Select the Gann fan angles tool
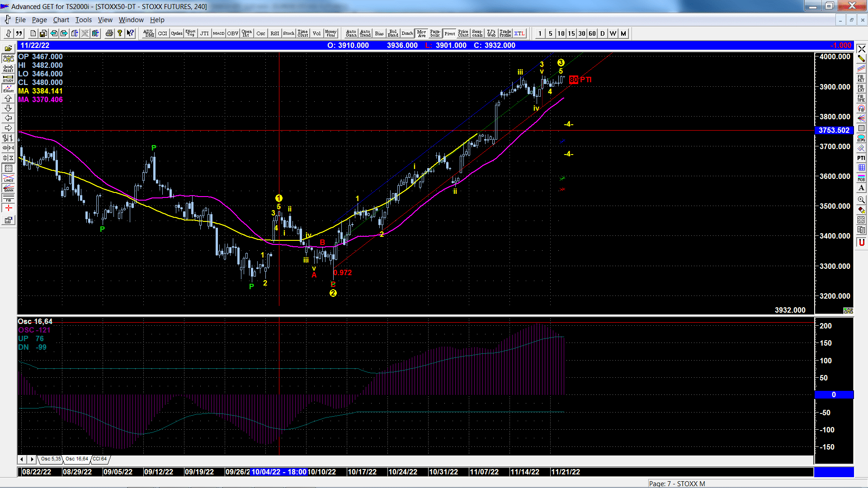This screenshot has width=868, height=488. tap(861, 118)
